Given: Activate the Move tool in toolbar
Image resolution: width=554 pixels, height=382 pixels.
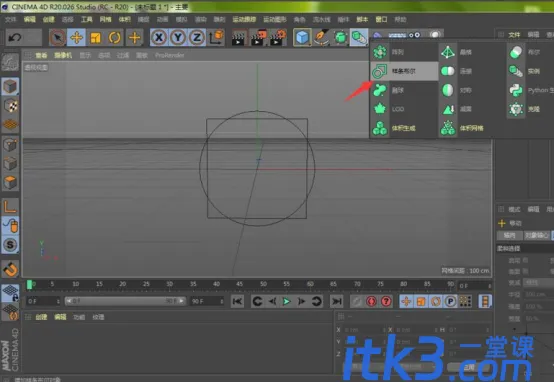Looking at the screenshot, I should [x=76, y=37].
